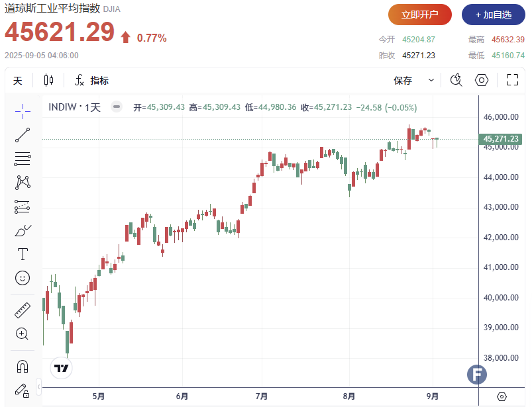Image resolution: width=532 pixels, height=407 pixels.
Task: Enter fullscreen mode for the chart
Action: coord(511,80)
